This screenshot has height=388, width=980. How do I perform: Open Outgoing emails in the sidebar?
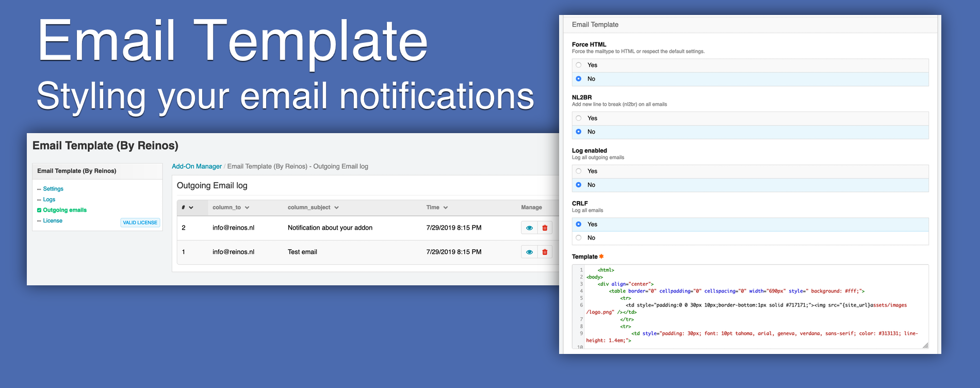[x=64, y=210]
